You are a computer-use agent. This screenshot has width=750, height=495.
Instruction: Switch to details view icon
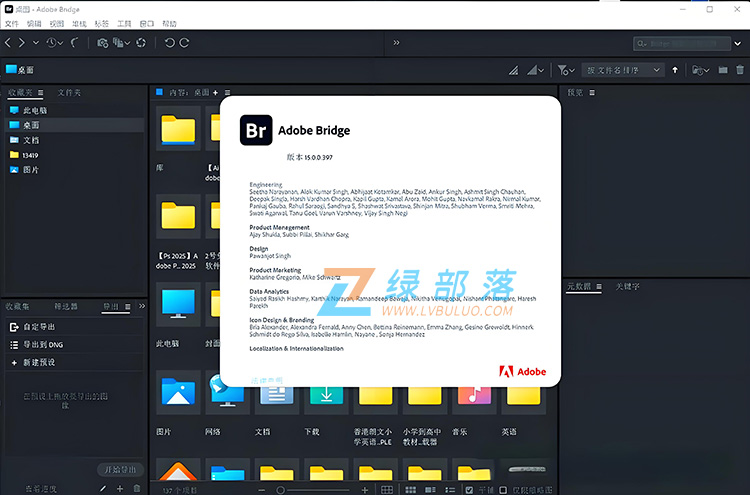(430, 490)
